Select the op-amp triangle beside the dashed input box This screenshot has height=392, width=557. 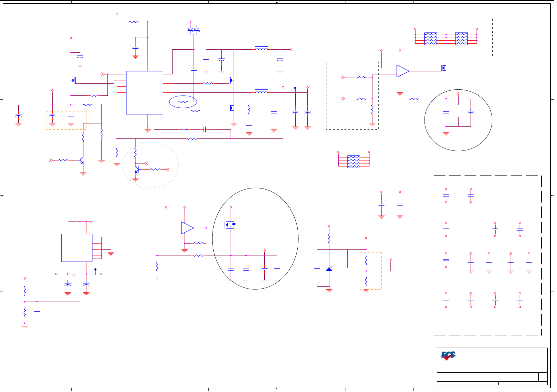[x=403, y=71]
